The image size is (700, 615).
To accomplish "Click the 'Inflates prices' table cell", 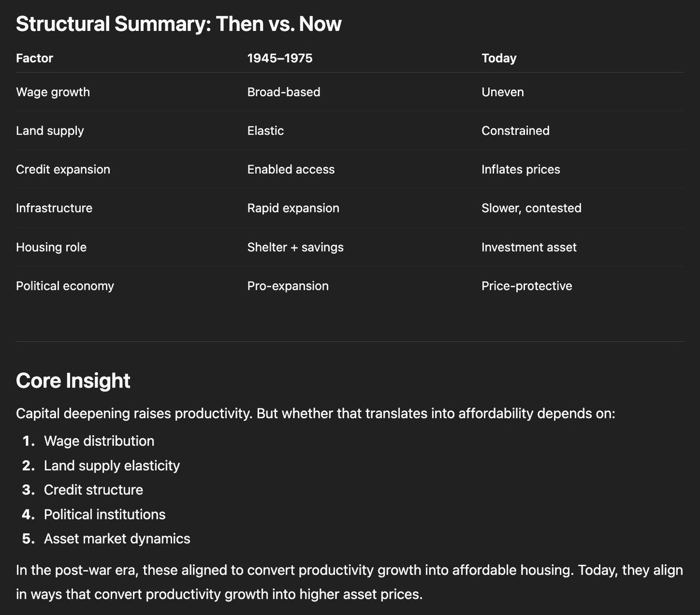I will (x=520, y=169).
